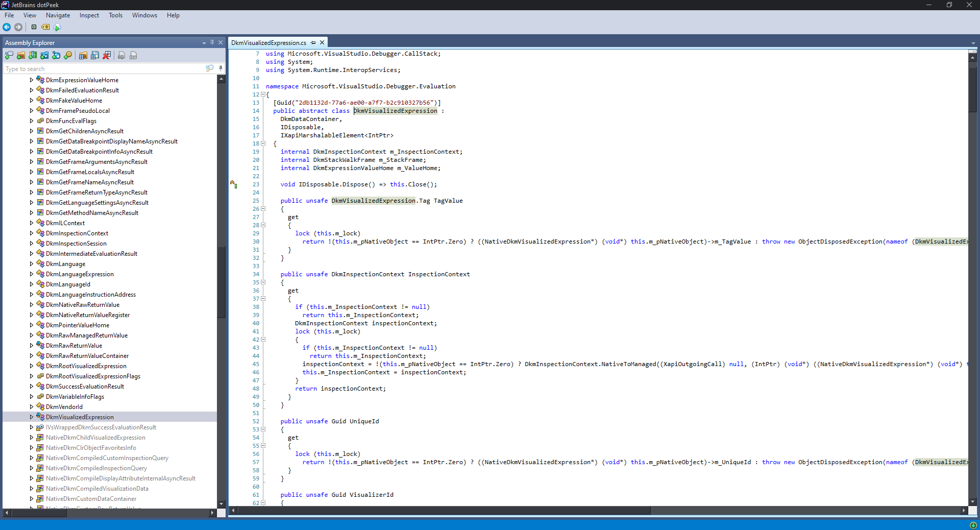Open the Navigate menu
The image size is (980, 530).
coord(58,15)
